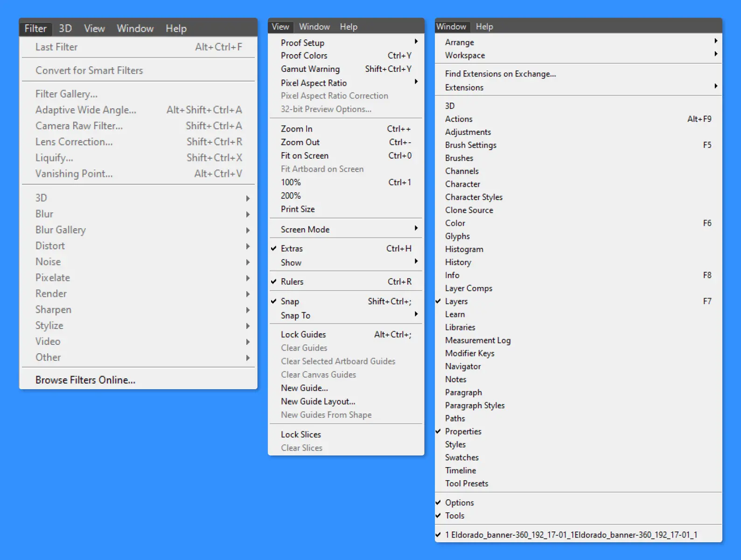The height and width of the screenshot is (560, 741).
Task: Toggle the Extras checkmark in View menu
Action: coord(346,249)
